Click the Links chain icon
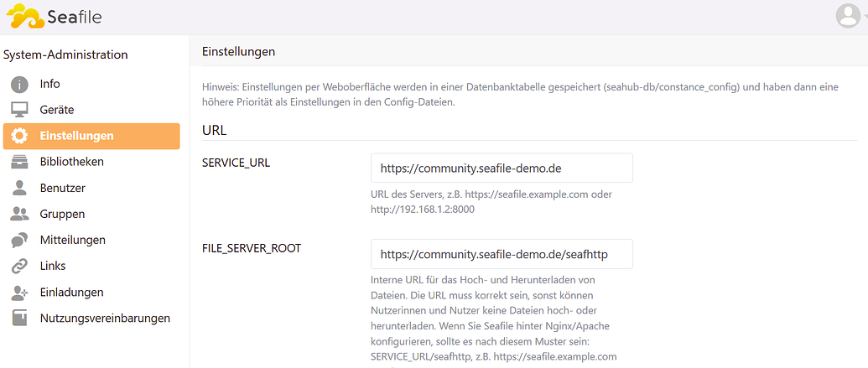The height and width of the screenshot is (368, 868). pyautogui.click(x=19, y=267)
